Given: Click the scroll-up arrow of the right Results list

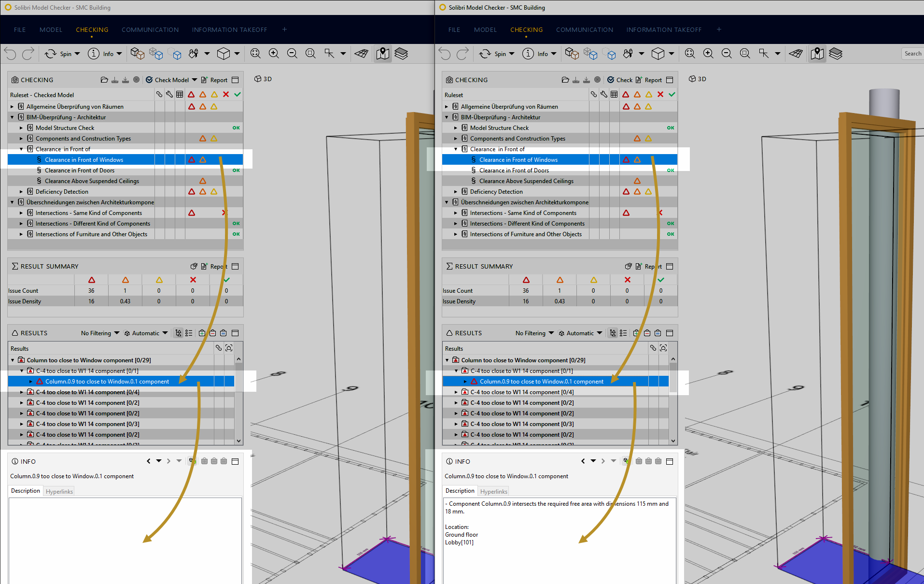Looking at the screenshot, I should coord(673,359).
